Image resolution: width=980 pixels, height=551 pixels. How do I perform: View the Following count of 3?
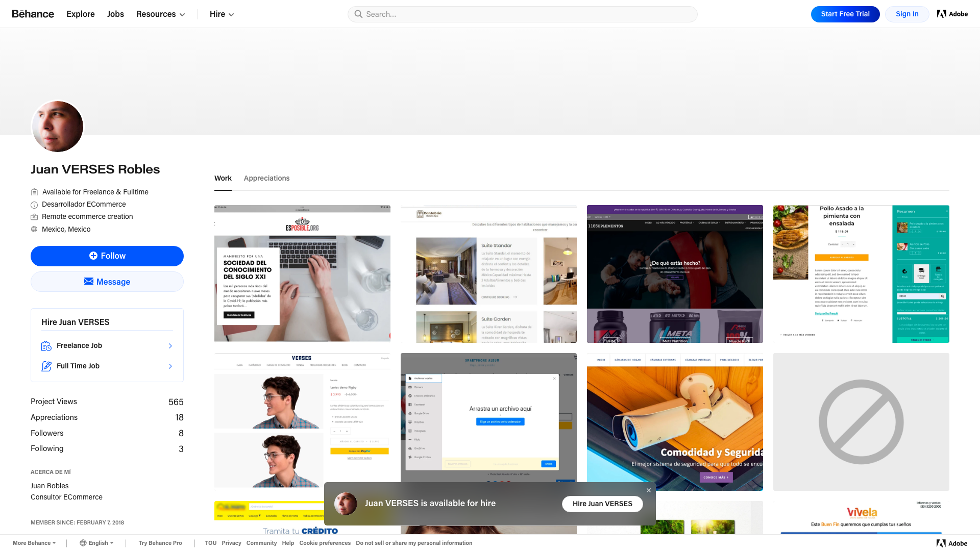pos(181,449)
